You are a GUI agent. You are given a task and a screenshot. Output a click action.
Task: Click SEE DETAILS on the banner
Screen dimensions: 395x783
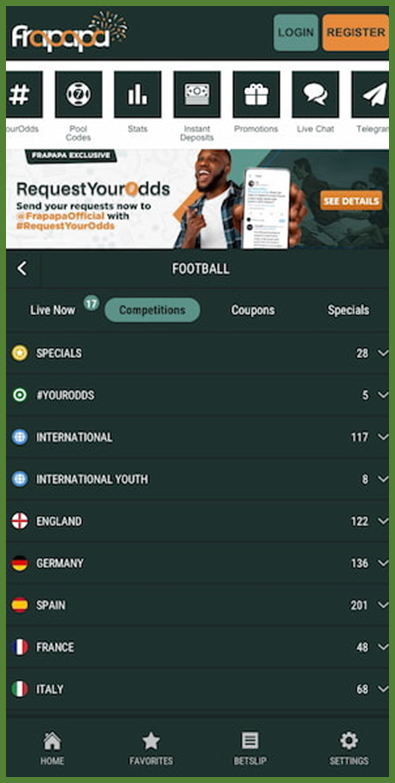point(351,201)
